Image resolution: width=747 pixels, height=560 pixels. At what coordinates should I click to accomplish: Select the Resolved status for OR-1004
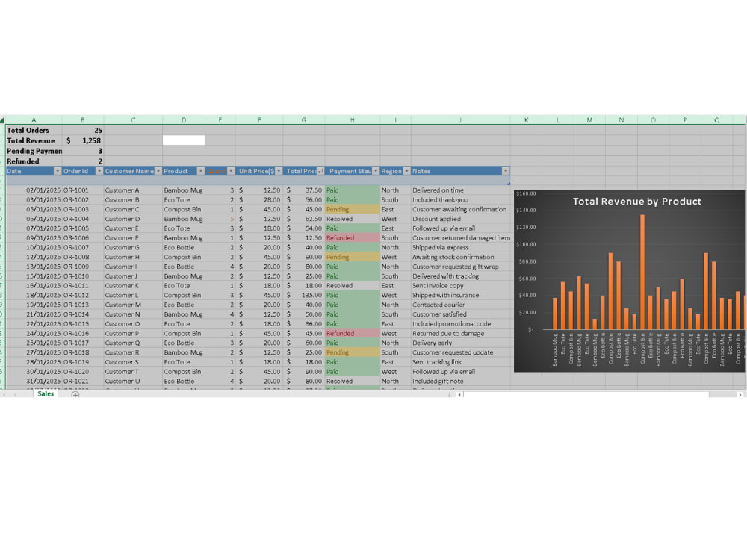353,219
